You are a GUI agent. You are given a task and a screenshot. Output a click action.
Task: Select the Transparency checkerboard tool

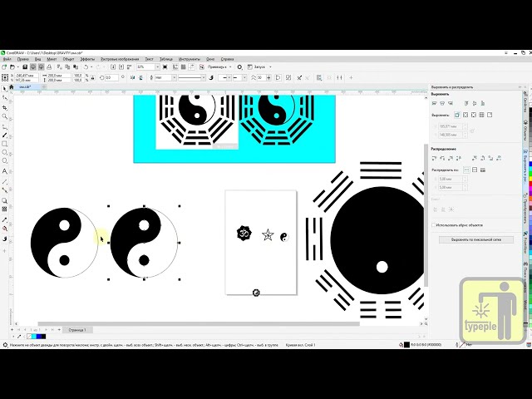pos(4,209)
